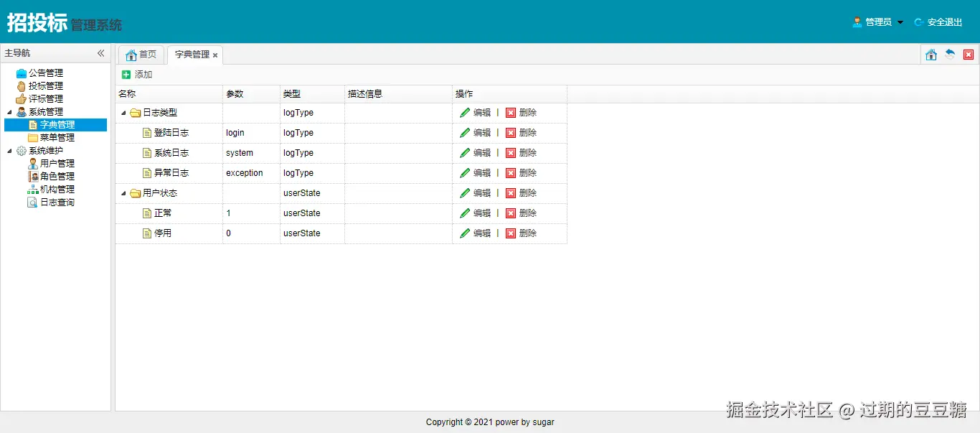Click the 'system' parameter cell
Image resolution: width=980 pixels, height=433 pixels.
tap(252, 153)
